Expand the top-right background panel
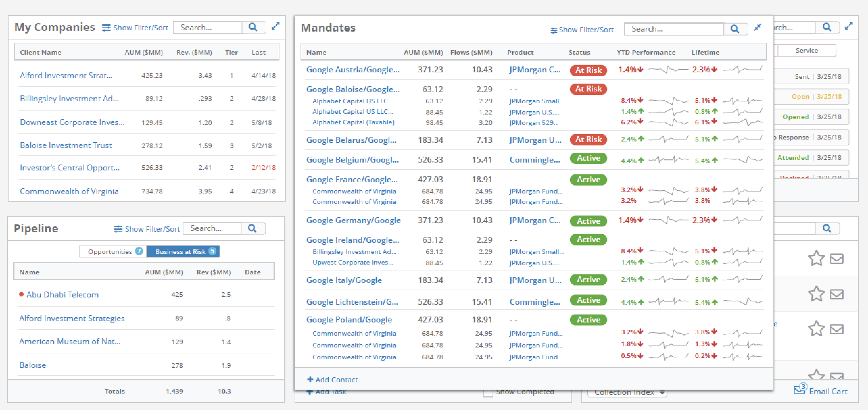The height and width of the screenshot is (410, 868). click(849, 26)
